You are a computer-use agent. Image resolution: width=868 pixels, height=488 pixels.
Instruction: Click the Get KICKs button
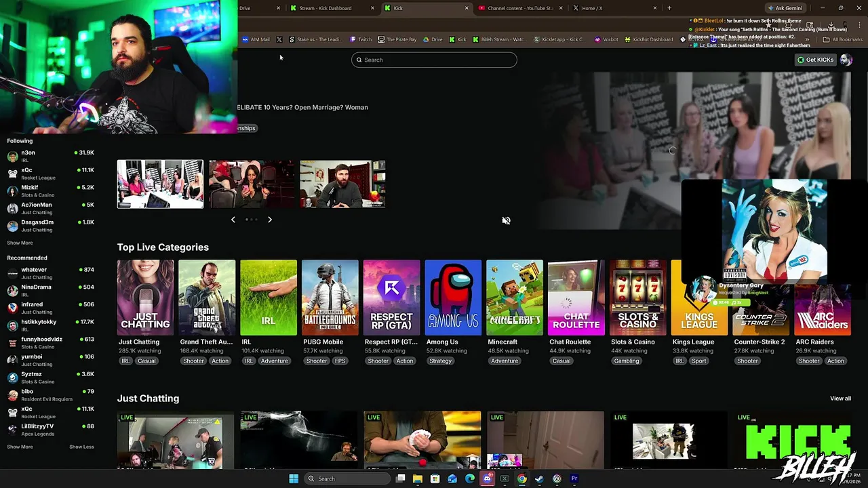click(816, 60)
